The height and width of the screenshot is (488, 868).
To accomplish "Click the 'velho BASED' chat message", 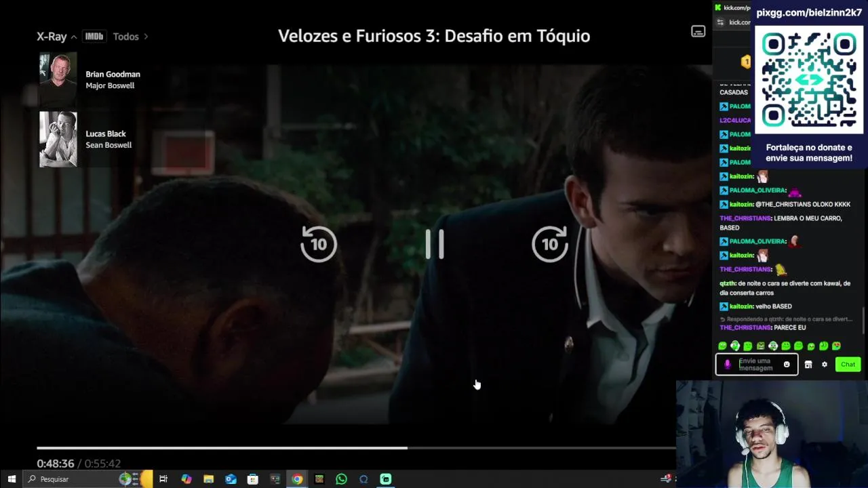I will point(774,306).
